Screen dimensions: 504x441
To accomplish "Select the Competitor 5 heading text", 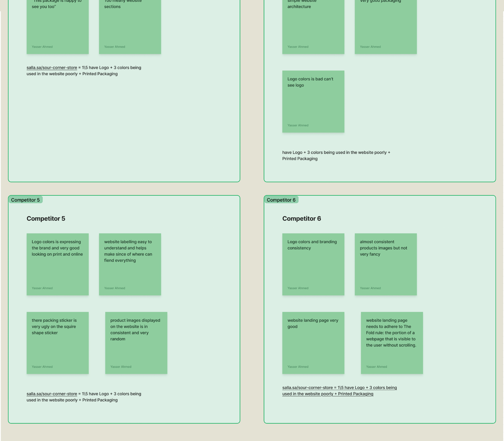I will [46, 218].
